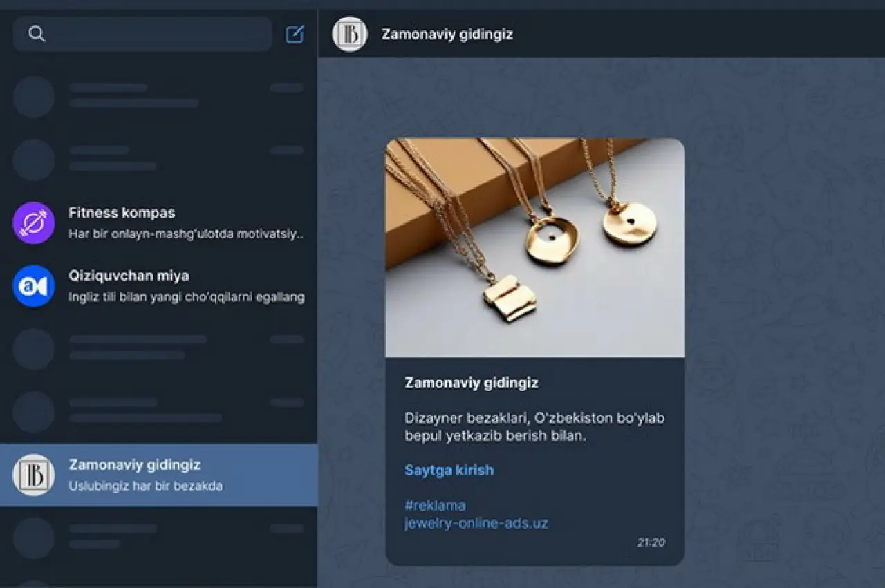885x588 pixels.
Task: Click the #reklama hashtag
Action: tap(434, 505)
